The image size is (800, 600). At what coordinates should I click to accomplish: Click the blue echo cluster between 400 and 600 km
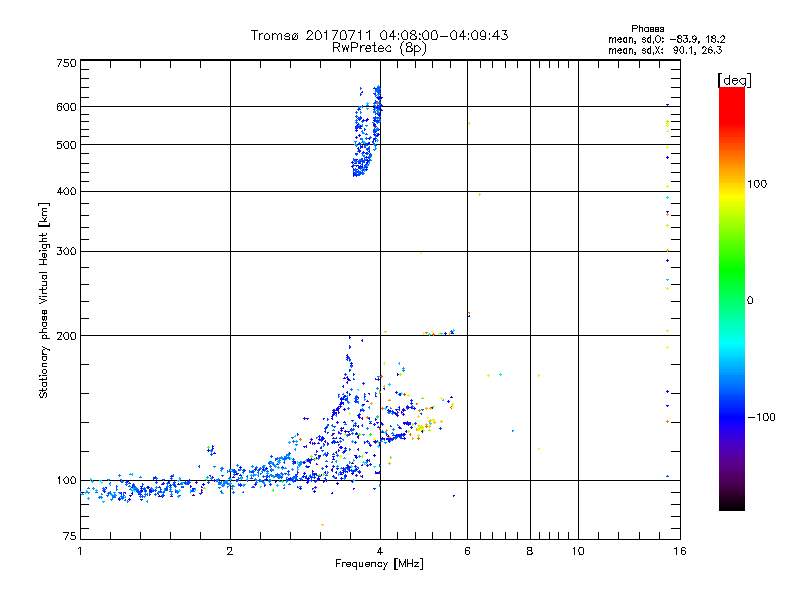click(366, 133)
